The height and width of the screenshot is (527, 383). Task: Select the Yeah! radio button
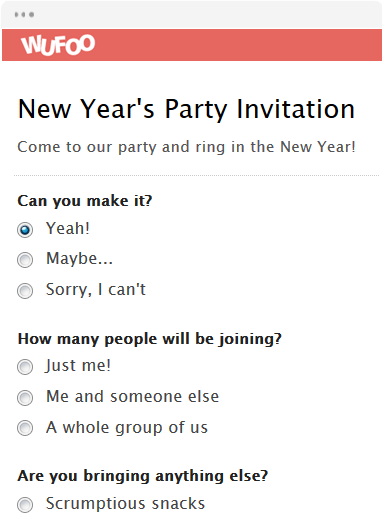(x=25, y=230)
